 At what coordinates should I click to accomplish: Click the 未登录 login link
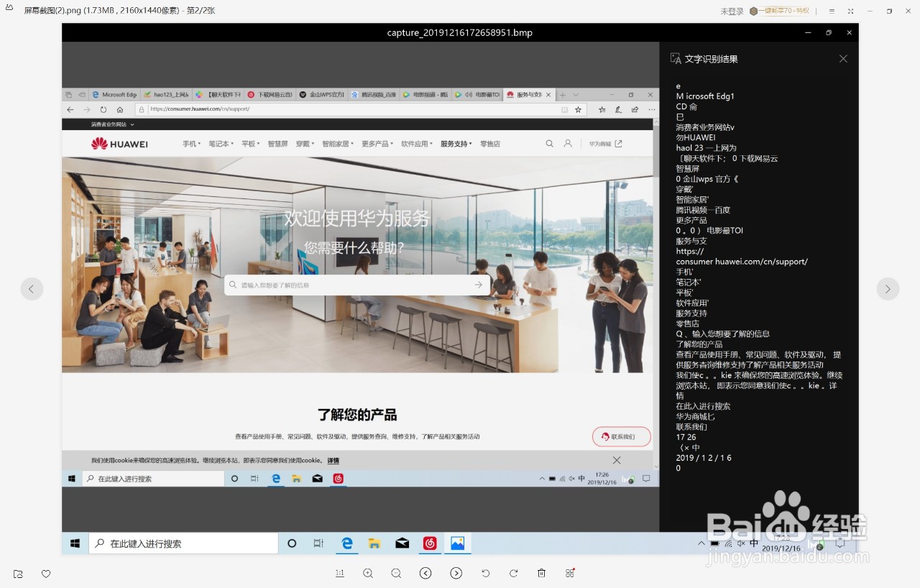tap(732, 11)
